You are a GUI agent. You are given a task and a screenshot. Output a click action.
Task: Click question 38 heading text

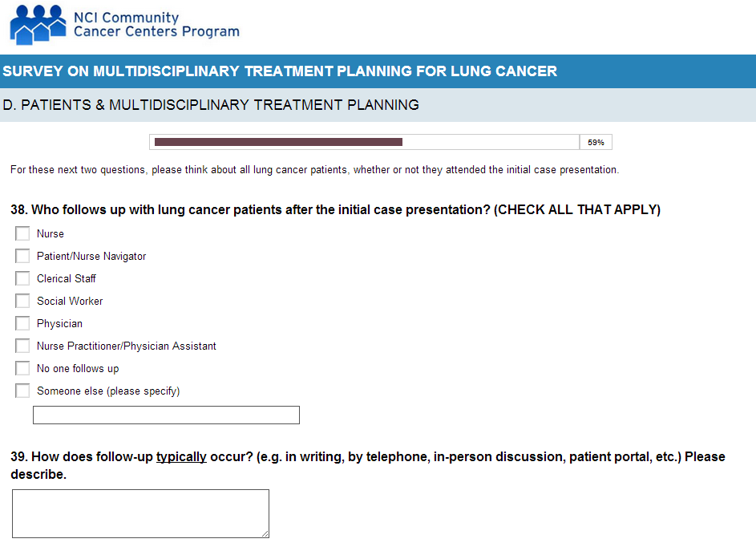(335, 210)
